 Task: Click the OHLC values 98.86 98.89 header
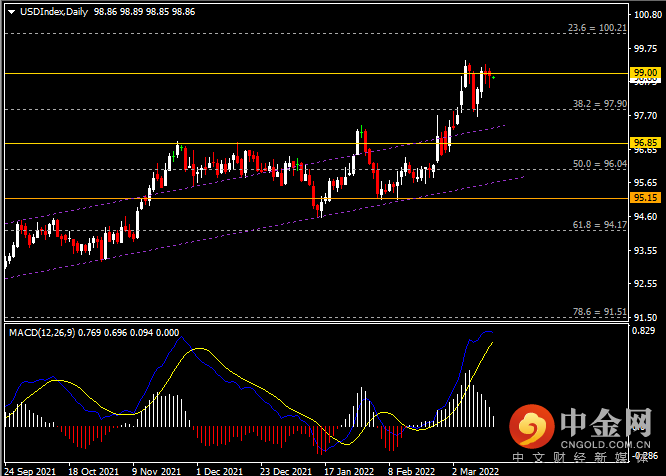click(x=119, y=12)
